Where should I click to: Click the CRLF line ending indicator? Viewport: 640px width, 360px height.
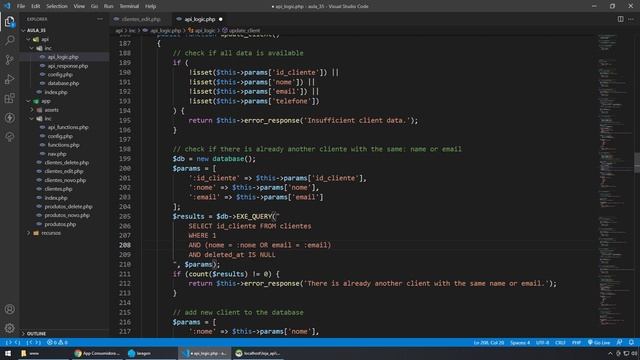(x=560, y=342)
